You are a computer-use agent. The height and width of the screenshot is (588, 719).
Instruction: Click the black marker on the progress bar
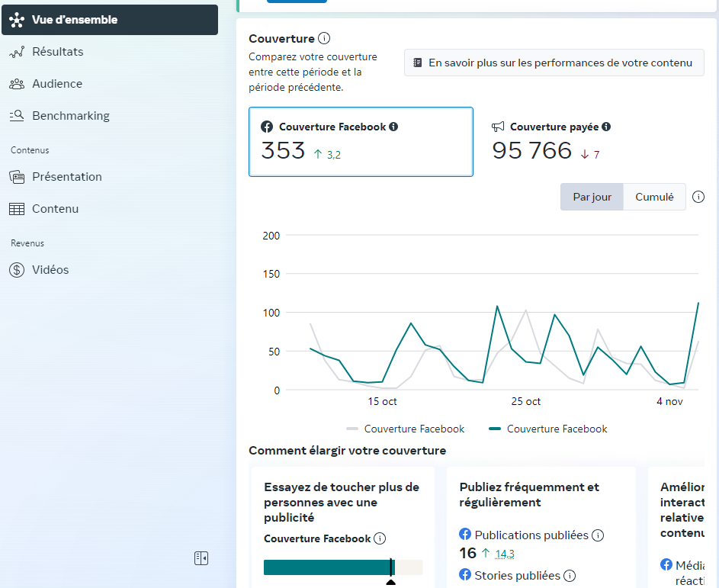coord(390,567)
